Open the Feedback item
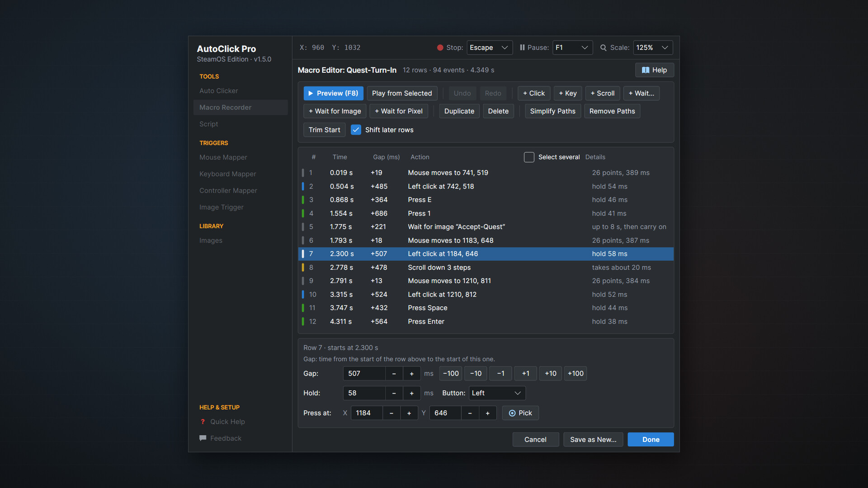Screen dimensions: 868x488 pos(226,438)
